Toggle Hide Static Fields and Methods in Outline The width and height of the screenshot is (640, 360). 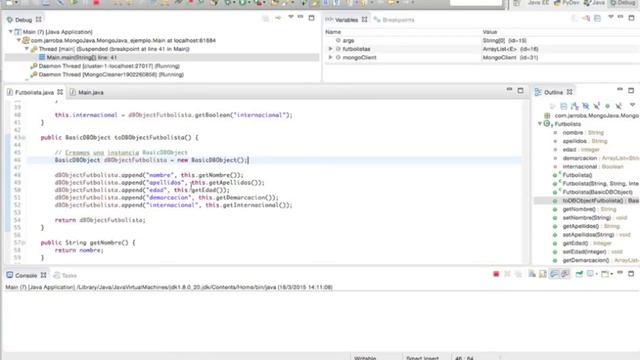(597, 106)
